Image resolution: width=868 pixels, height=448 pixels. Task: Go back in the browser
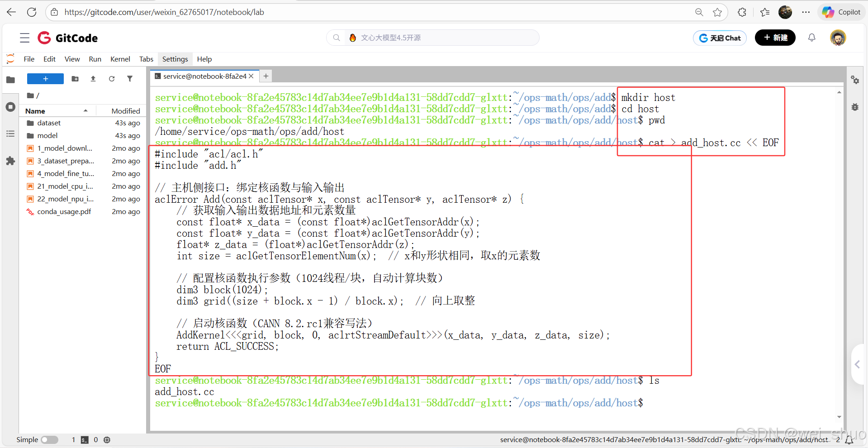pyautogui.click(x=11, y=12)
